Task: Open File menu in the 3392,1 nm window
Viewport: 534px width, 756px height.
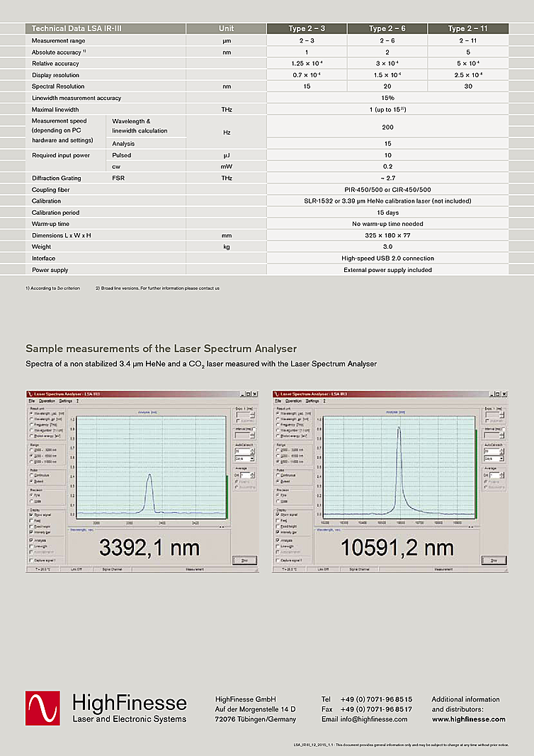Action: pyautogui.click(x=32, y=400)
